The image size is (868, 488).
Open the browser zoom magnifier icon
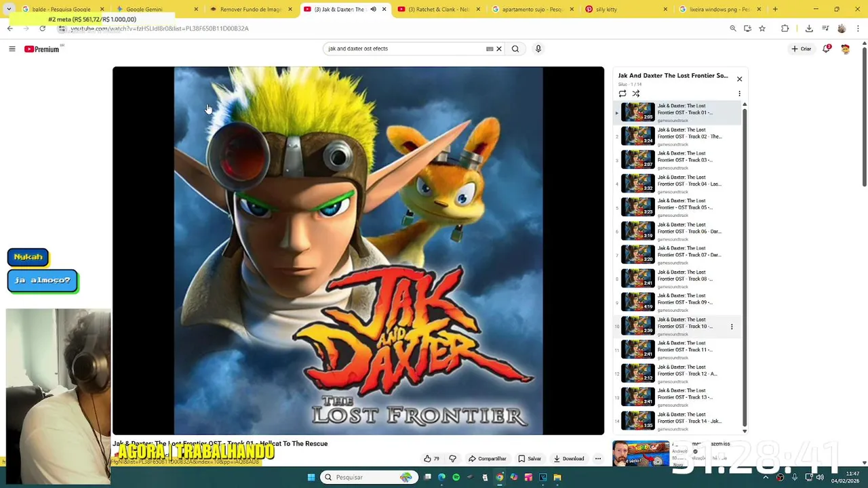tap(733, 28)
